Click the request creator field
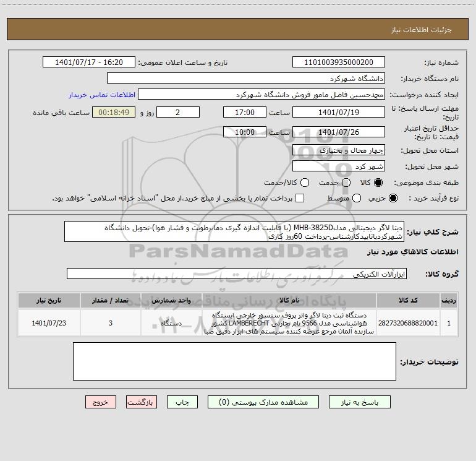Viewport: 476px width, 461px height. point(261,94)
